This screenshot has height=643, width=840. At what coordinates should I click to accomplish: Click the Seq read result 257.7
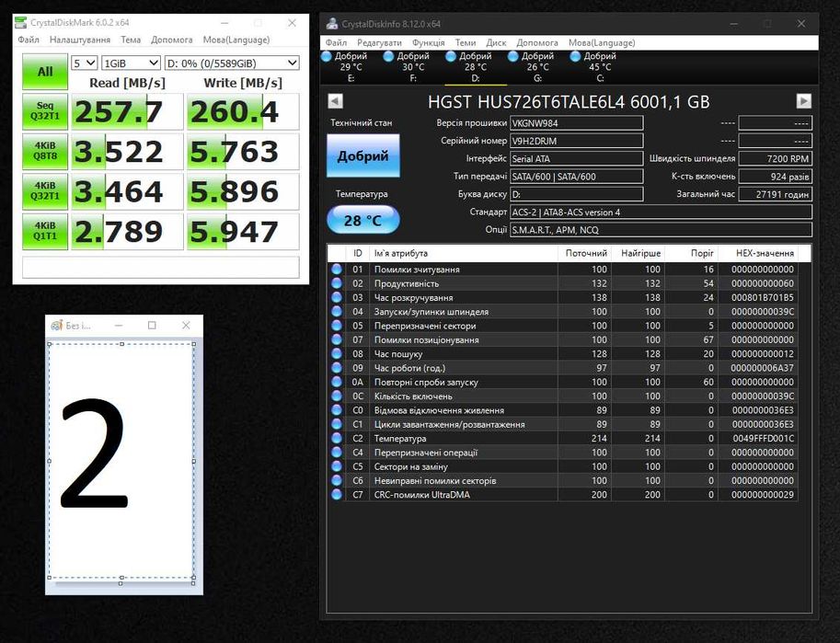(127, 111)
